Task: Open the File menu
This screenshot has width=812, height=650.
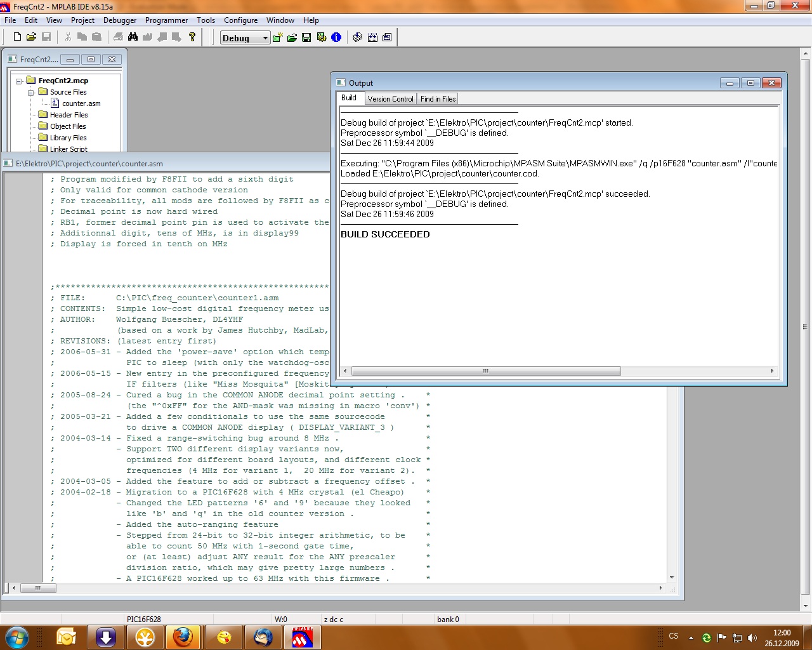Action: [x=10, y=20]
